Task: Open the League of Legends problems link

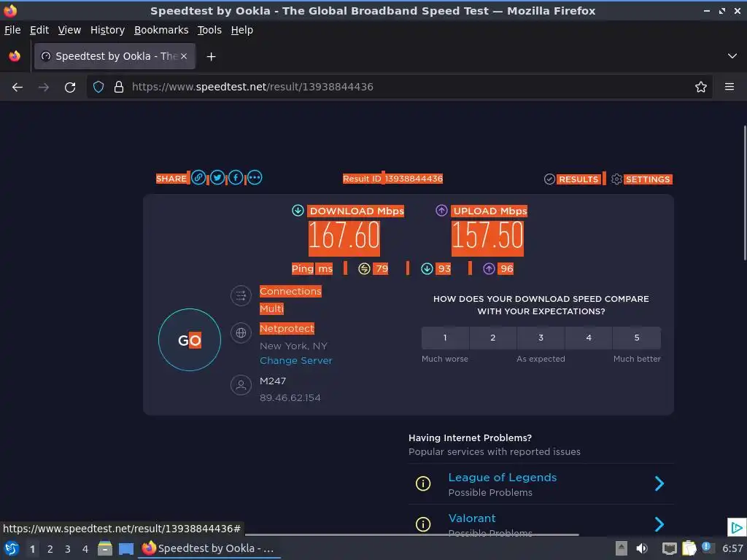Action: pyautogui.click(x=502, y=478)
